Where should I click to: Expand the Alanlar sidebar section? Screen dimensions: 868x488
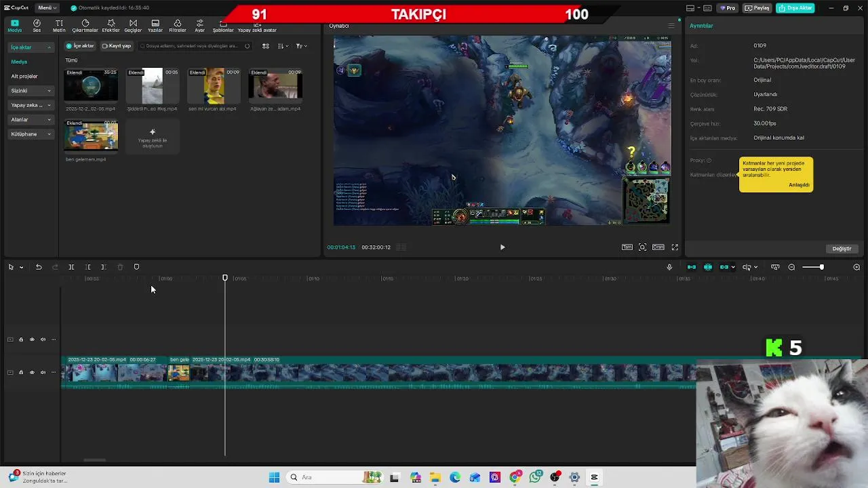tap(31, 119)
